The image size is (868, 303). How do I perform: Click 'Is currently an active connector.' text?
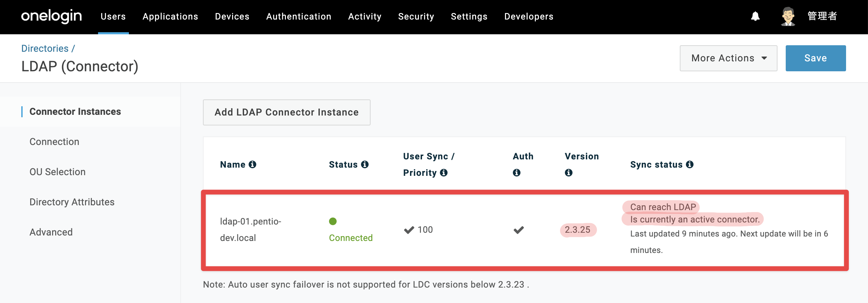pos(695,219)
